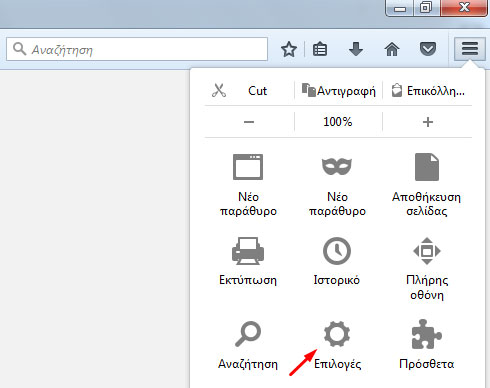This screenshot has height=388, width=490.
Task: Zoom in with the plus button
Action: 428,122
